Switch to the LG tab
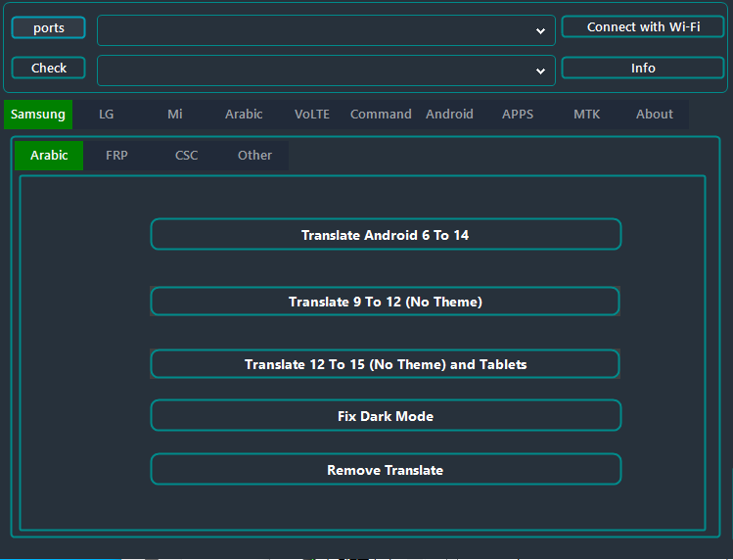The image size is (733, 560). (x=106, y=115)
